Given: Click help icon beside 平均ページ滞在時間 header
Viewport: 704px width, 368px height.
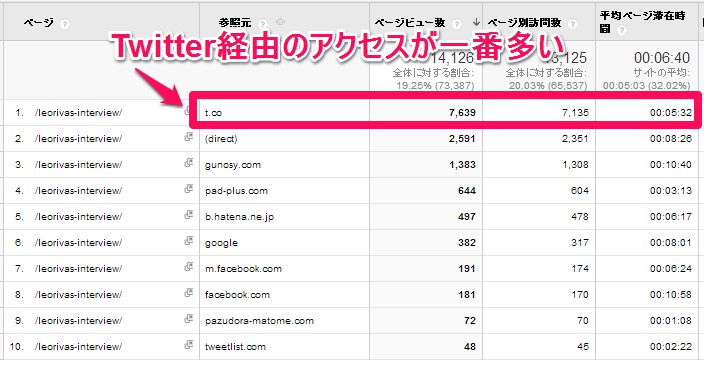Looking at the screenshot, I should coord(621,30).
